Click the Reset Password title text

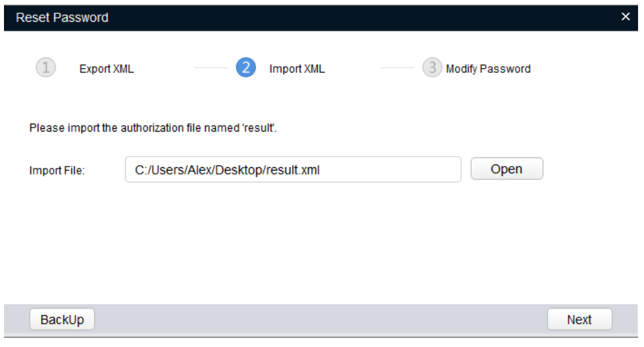point(62,18)
